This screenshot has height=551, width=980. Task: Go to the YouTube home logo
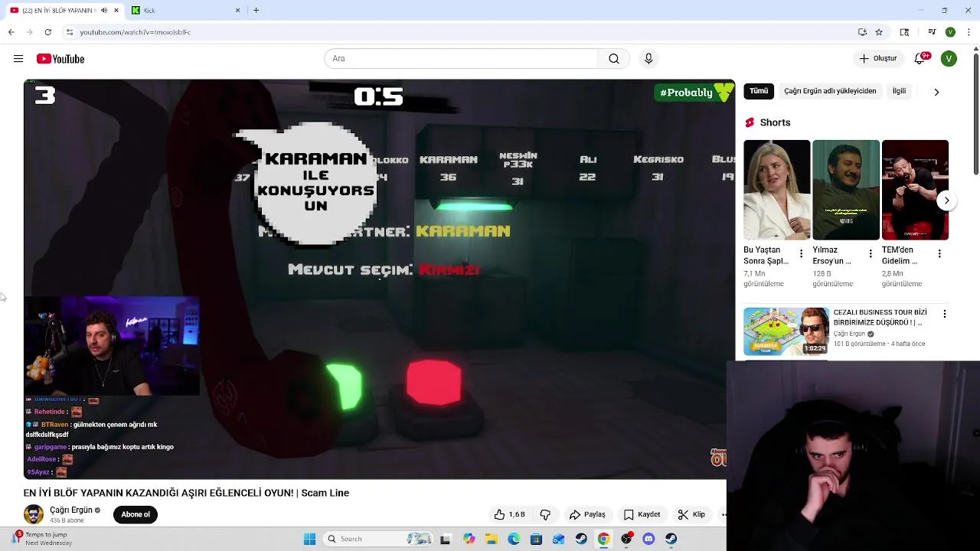pyautogui.click(x=60, y=59)
